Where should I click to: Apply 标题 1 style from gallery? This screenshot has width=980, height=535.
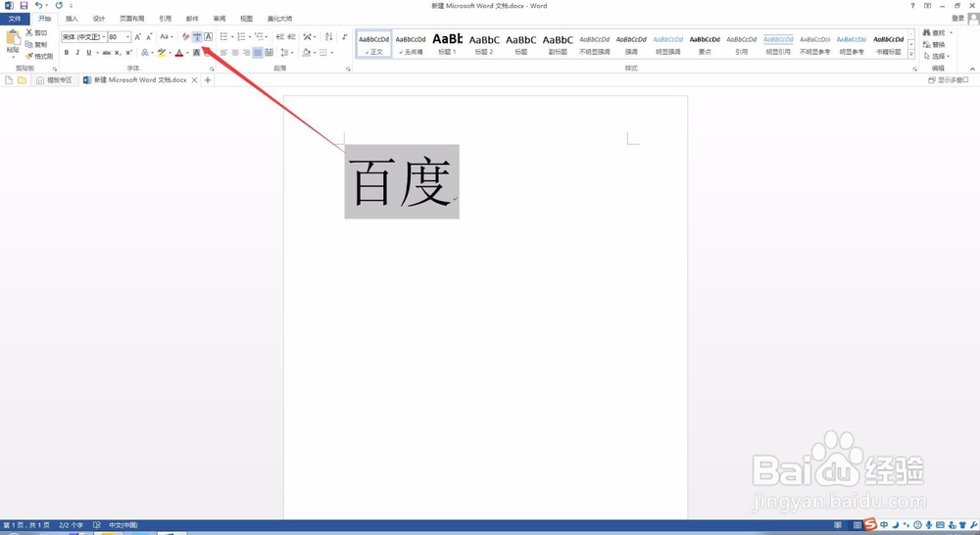click(448, 44)
